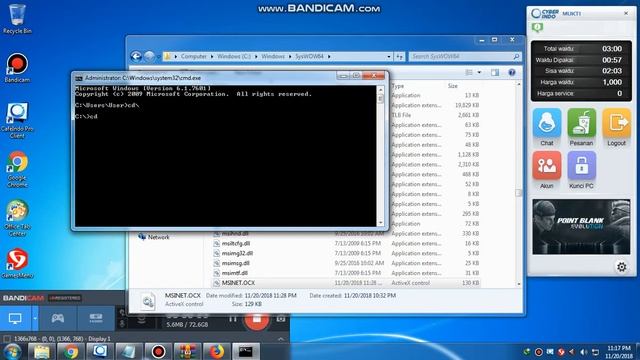Click Computer in Explorer address path
Image resolution: width=640 pixels, height=360 pixels.
tap(193, 56)
